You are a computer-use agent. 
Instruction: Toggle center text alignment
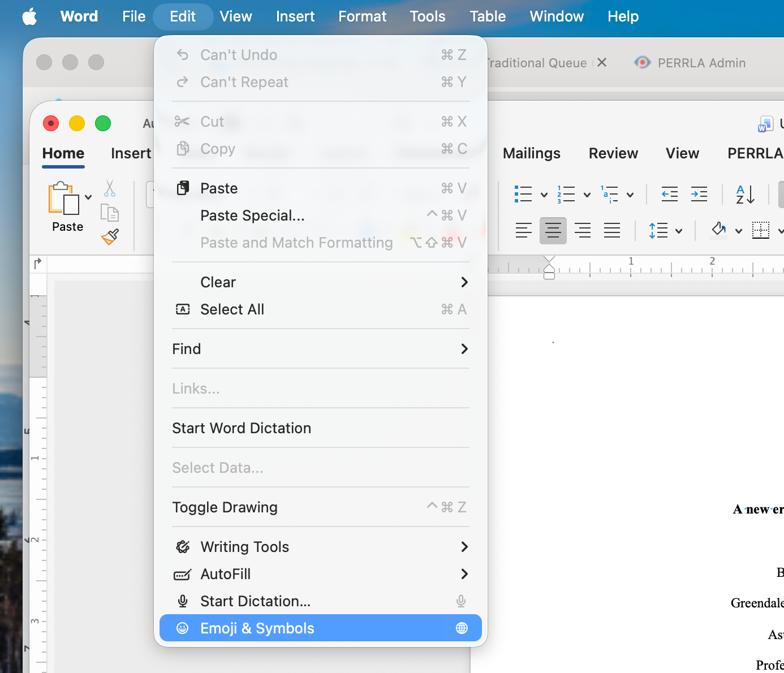click(553, 230)
